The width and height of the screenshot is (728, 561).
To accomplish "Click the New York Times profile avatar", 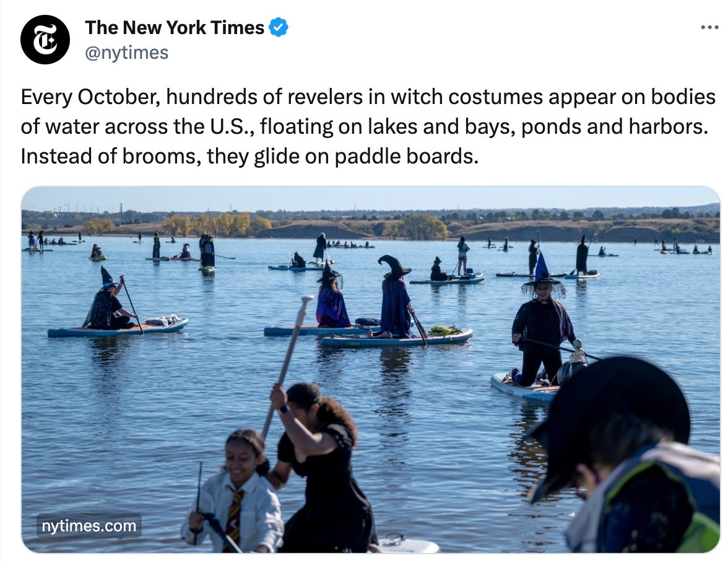I will pyautogui.click(x=45, y=40).
